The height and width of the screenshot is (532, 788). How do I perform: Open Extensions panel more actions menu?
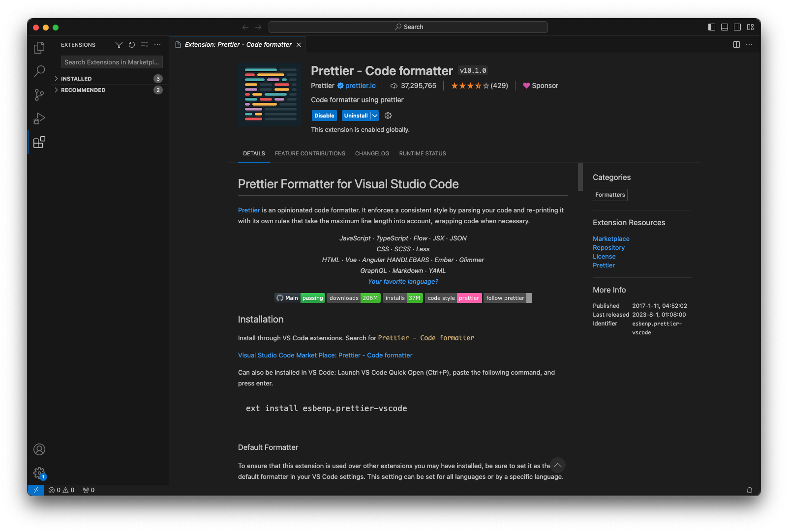(x=157, y=45)
